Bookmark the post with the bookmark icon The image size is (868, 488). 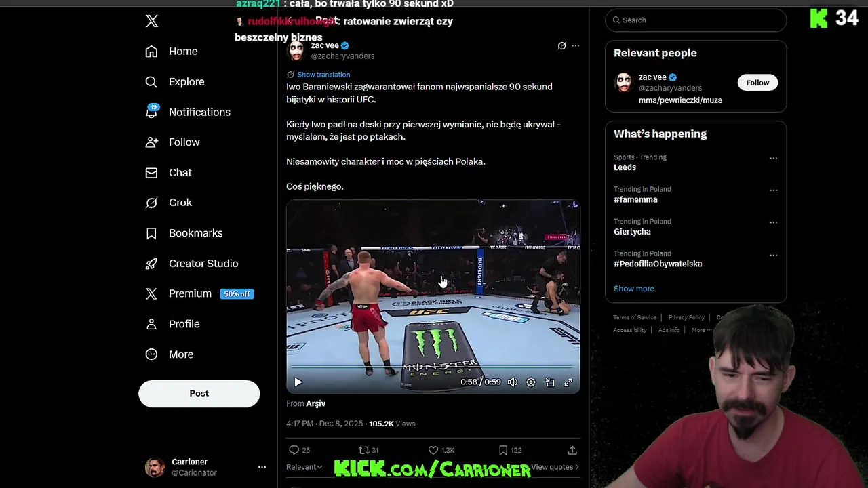click(x=503, y=450)
